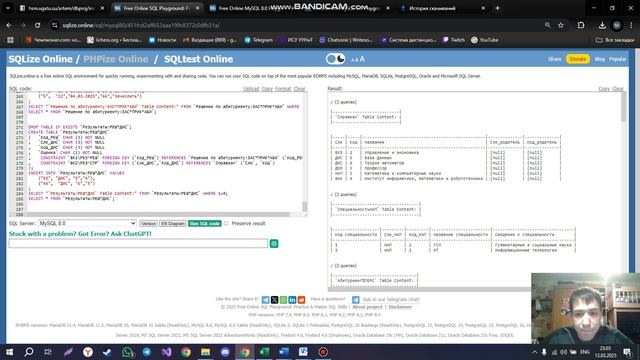640x360 pixels.
Task: Select the Free Online SQL Playground tab
Action: click(156, 8)
